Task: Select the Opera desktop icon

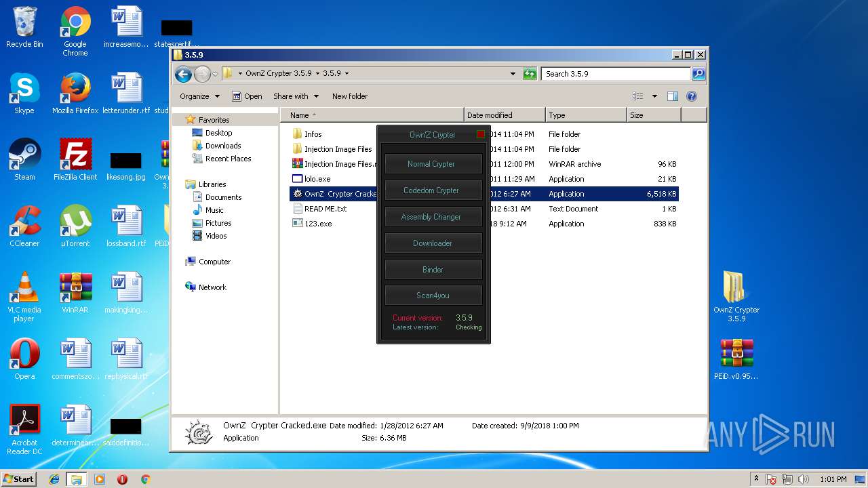Action: (x=24, y=359)
